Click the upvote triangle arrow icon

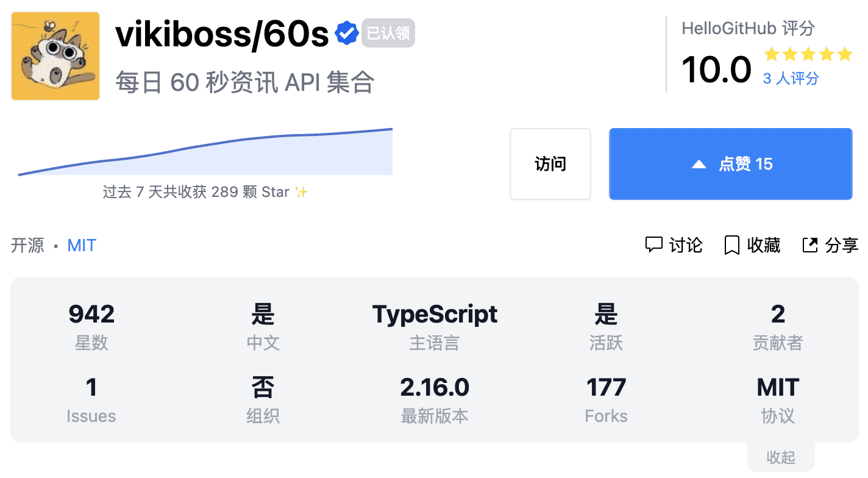[699, 164]
